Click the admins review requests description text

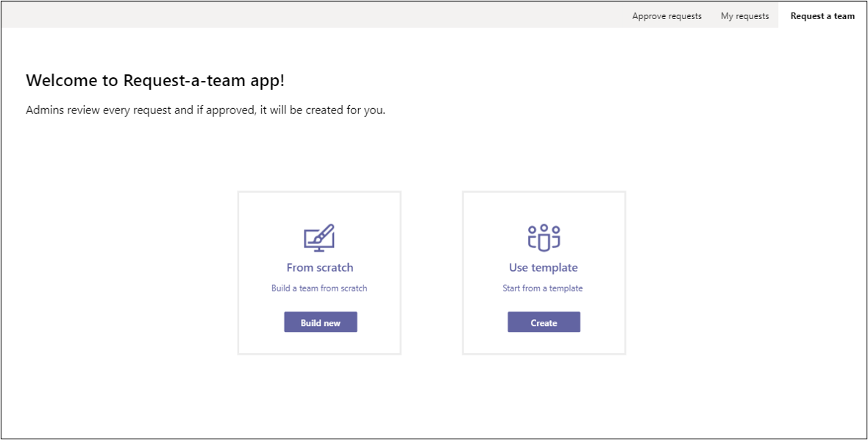tap(207, 110)
